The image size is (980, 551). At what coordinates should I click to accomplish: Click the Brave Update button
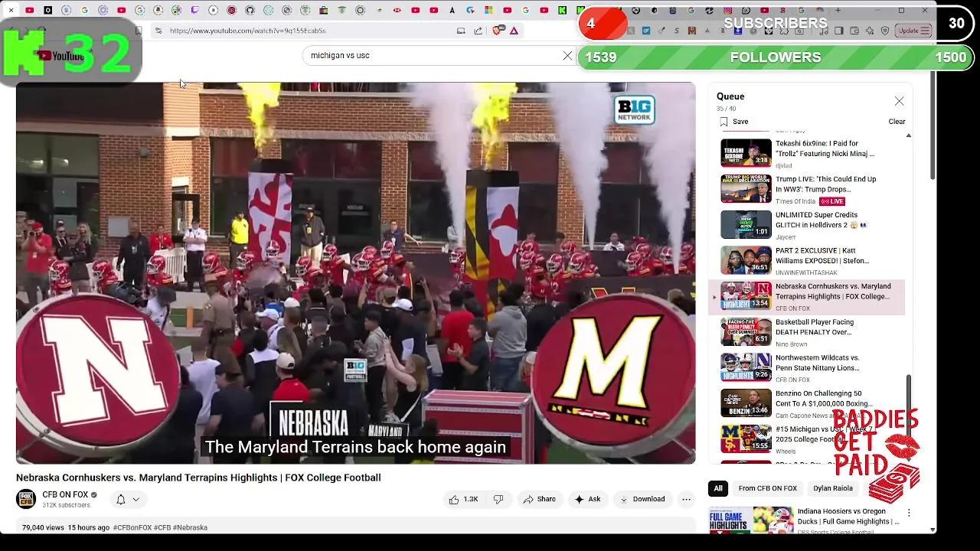[913, 31]
